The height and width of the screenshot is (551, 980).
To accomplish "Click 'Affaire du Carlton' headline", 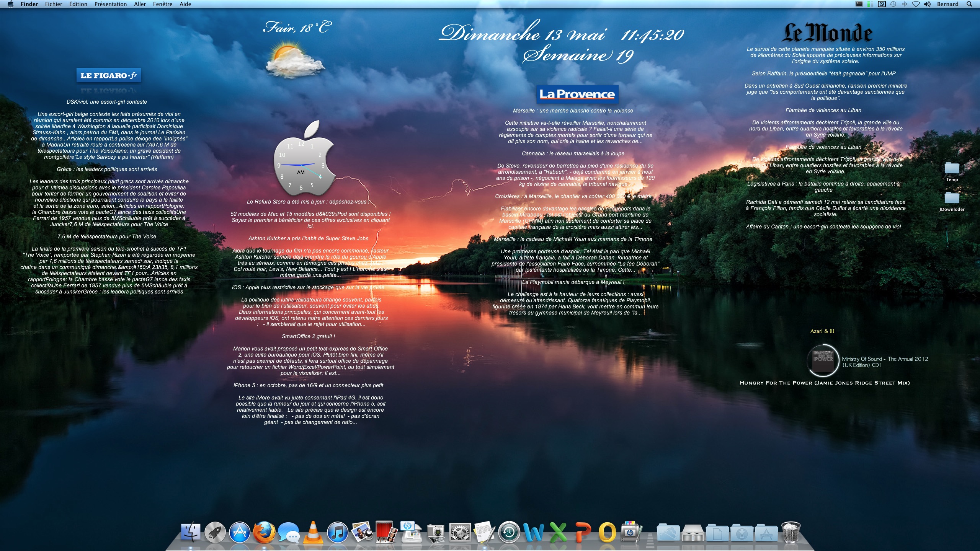I will tap(823, 227).
